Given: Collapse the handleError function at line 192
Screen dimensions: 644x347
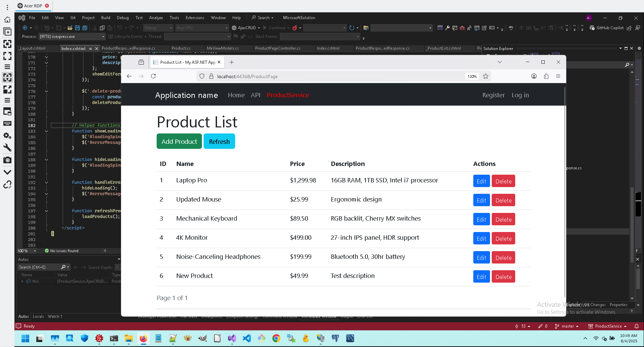Looking at the screenshot, I should (x=46, y=182).
